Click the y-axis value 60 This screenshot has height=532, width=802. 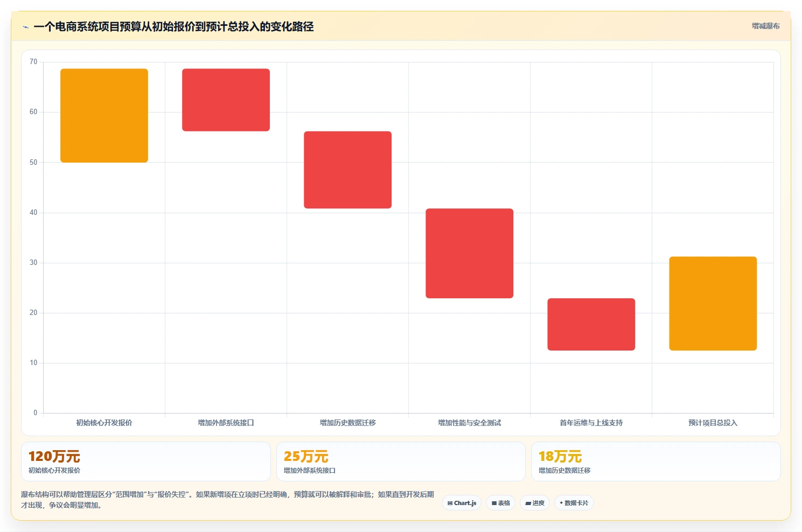click(x=33, y=112)
